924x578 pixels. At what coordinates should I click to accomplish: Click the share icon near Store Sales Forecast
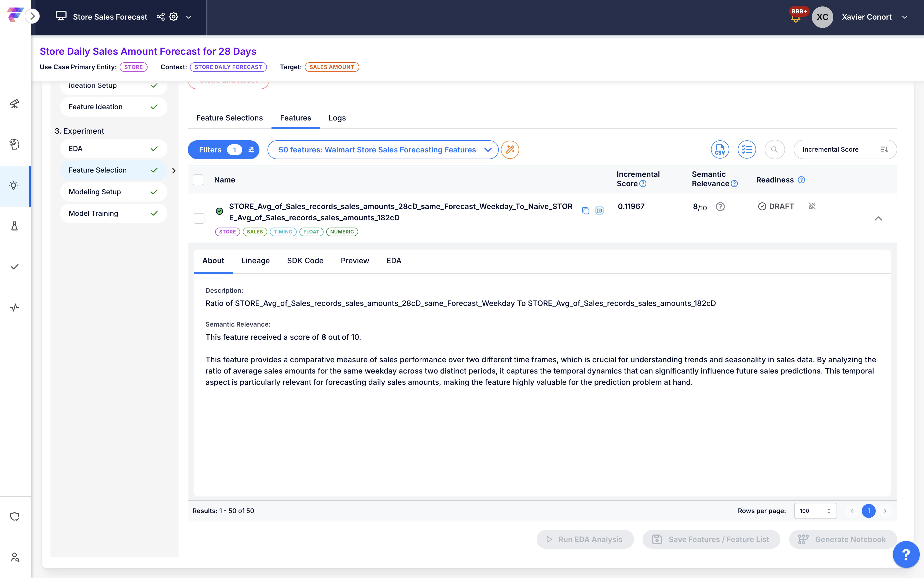pyautogui.click(x=160, y=17)
